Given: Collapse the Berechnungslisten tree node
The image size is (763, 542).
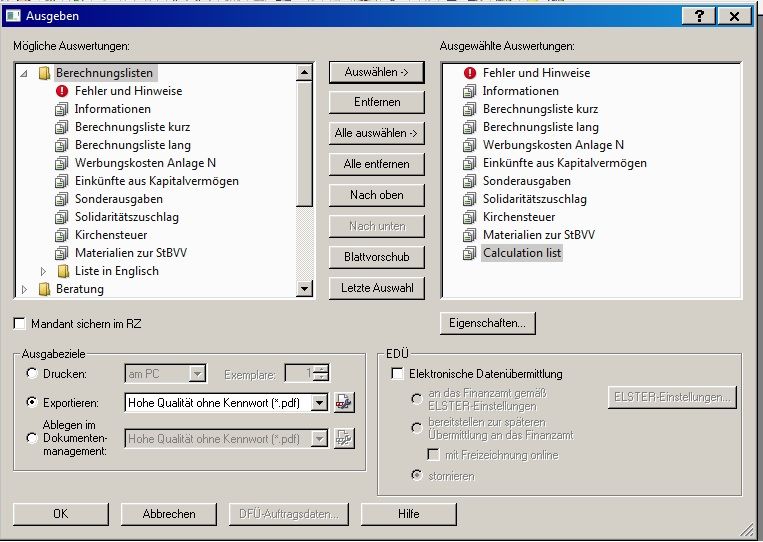Looking at the screenshot, I should pyautogui.click(x=24, y=73).
